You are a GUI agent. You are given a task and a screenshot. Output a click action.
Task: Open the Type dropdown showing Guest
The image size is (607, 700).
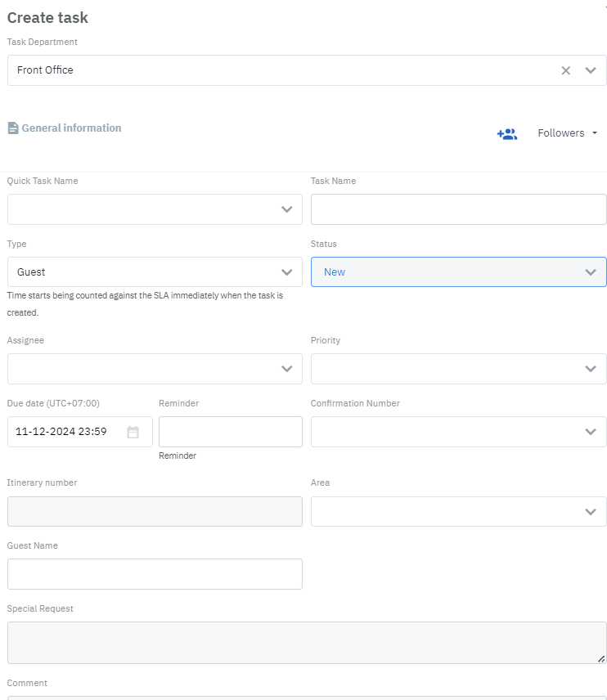287,271
